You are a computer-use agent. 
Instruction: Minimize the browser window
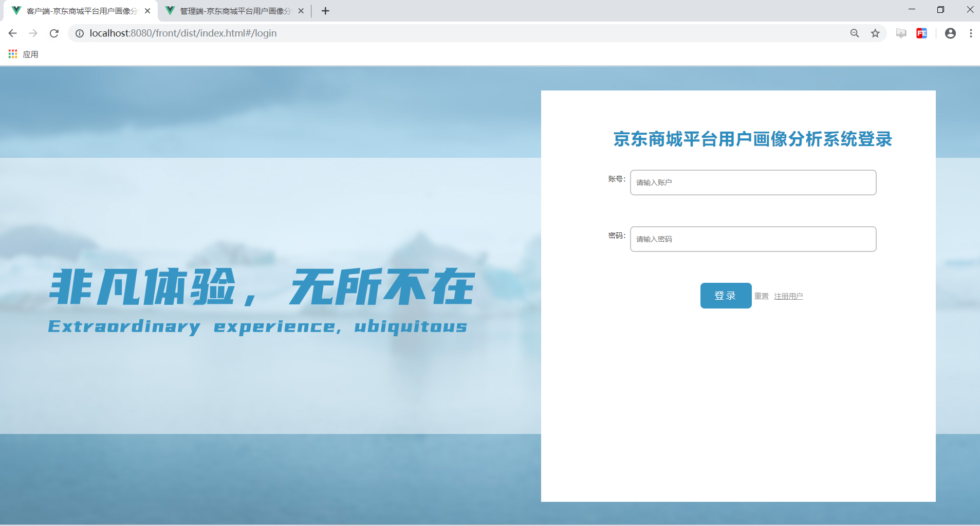click(x=912, y=9)
